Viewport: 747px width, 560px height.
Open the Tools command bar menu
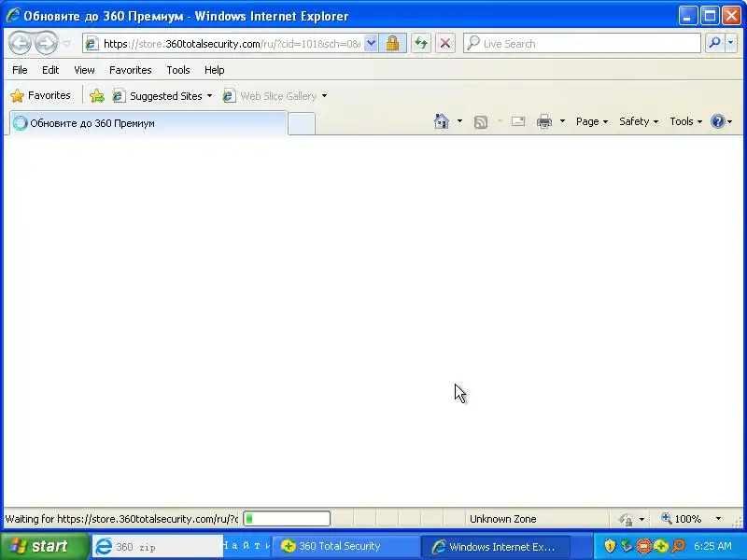(x=685, y=121)
